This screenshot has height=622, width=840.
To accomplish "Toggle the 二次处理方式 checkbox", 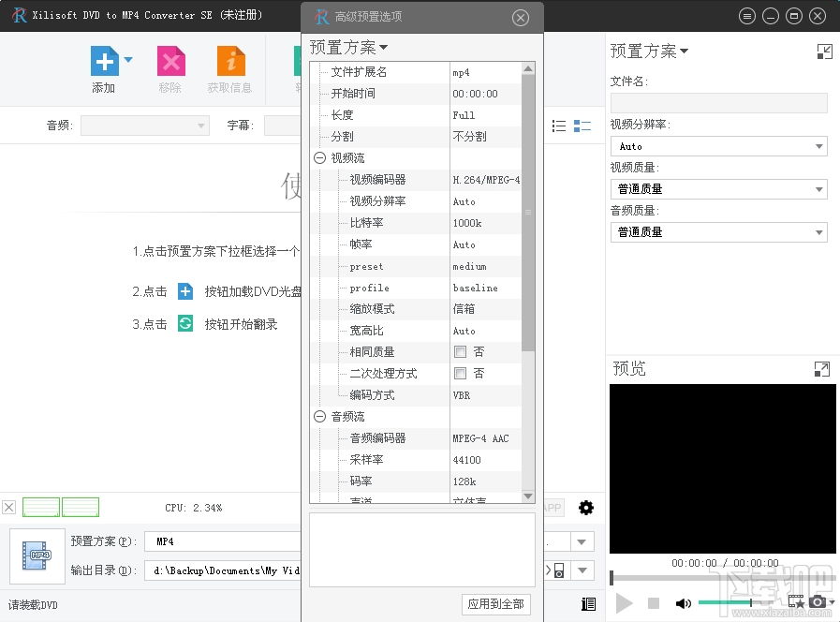I will point(460,374).
